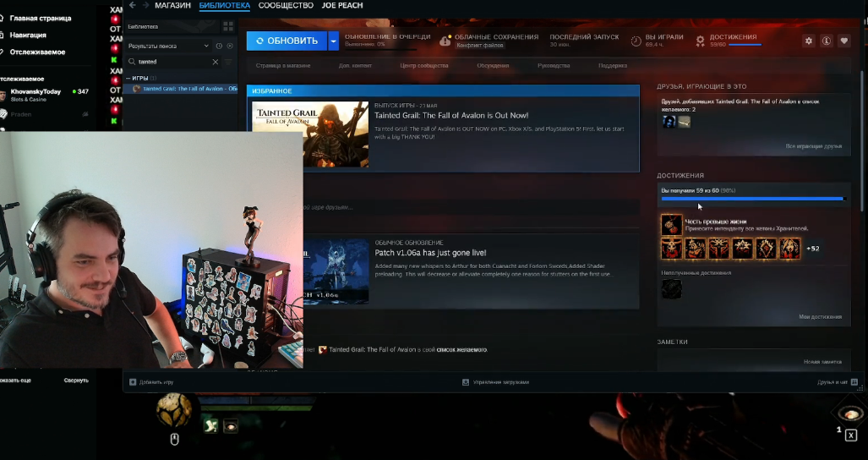Open 'JOE PEACH' profile menu
The width and height of the screenshot is (868, 460).
coord(342,5)
